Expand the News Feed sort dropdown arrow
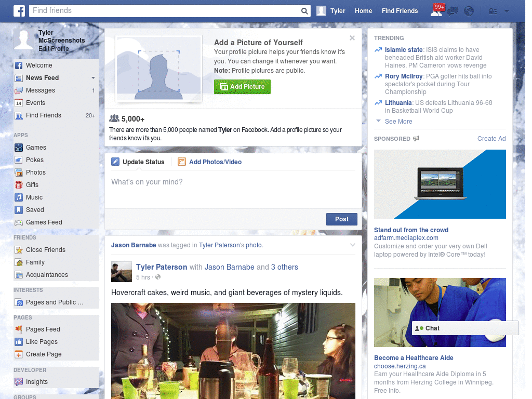 pyautogui.click(x=93, y=78)
